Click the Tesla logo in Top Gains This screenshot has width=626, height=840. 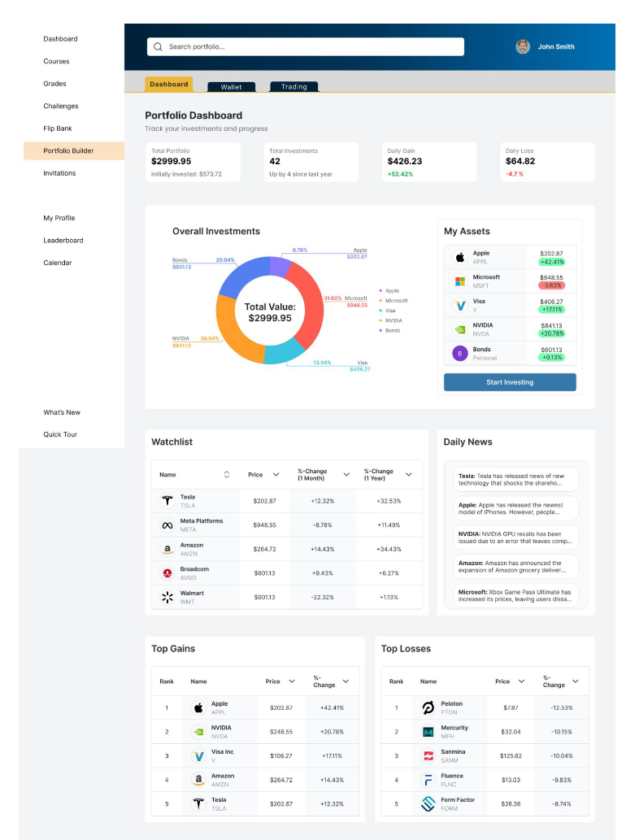point(198,803)
